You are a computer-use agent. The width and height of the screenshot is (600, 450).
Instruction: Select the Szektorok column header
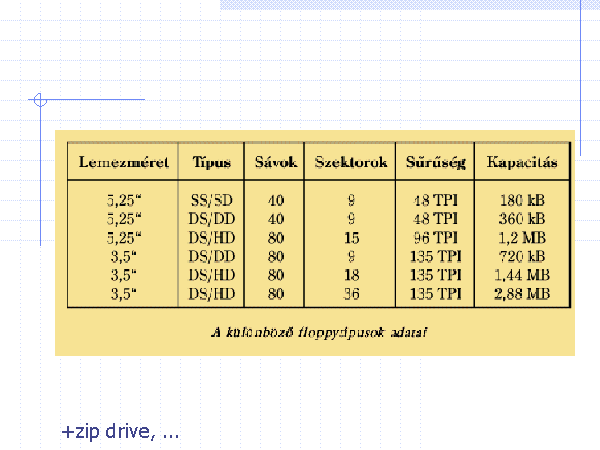(350, 162)
